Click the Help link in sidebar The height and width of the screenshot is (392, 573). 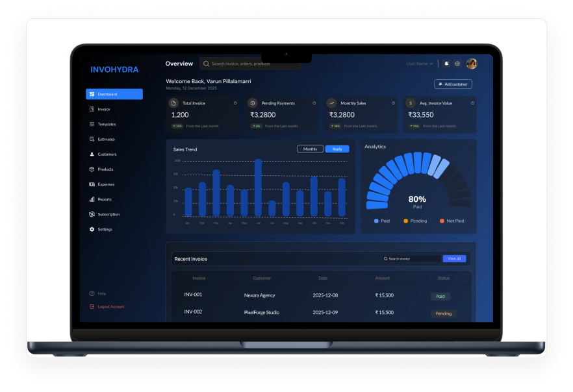(102, 293)
